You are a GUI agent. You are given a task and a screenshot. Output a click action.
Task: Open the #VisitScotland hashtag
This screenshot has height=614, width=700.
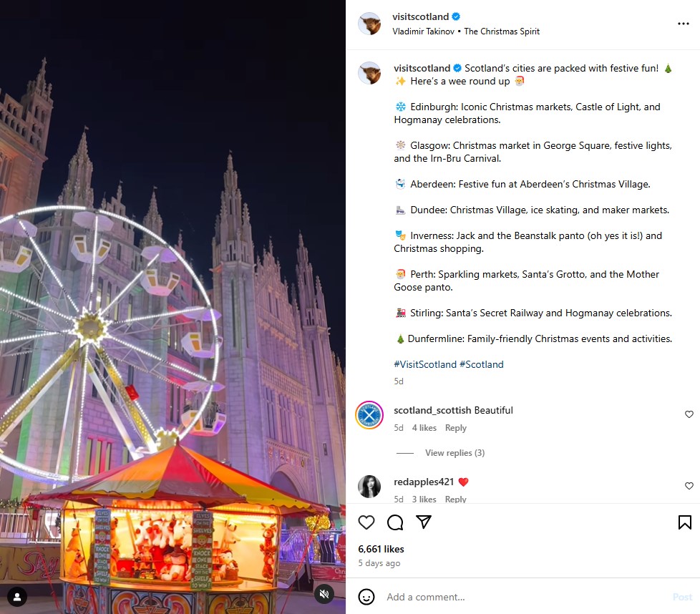pos(425,364)
